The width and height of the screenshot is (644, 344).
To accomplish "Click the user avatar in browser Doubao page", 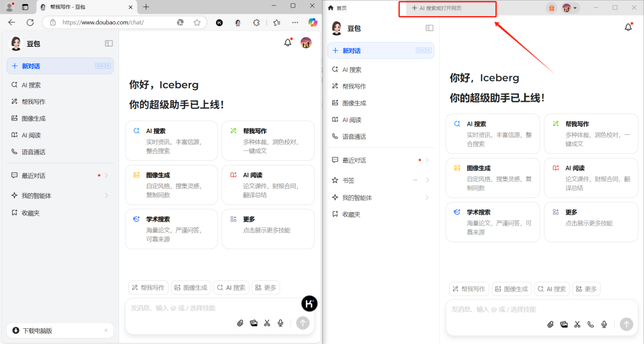I will tap(306, 43).
